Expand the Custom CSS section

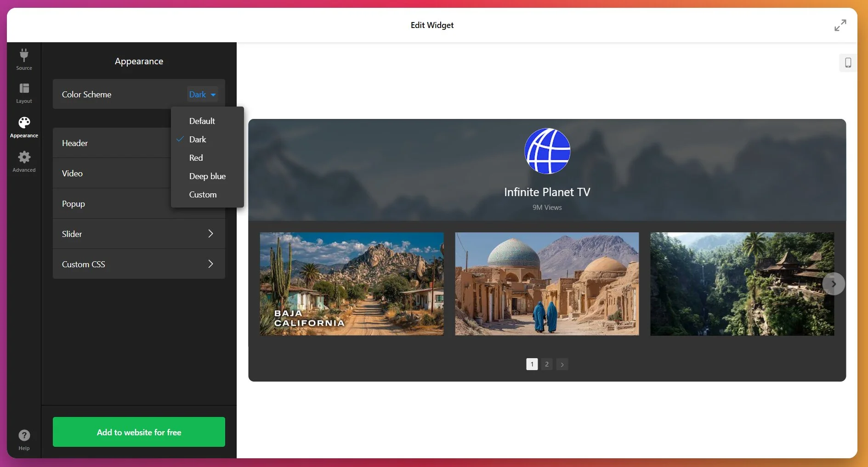pos(138,264)
